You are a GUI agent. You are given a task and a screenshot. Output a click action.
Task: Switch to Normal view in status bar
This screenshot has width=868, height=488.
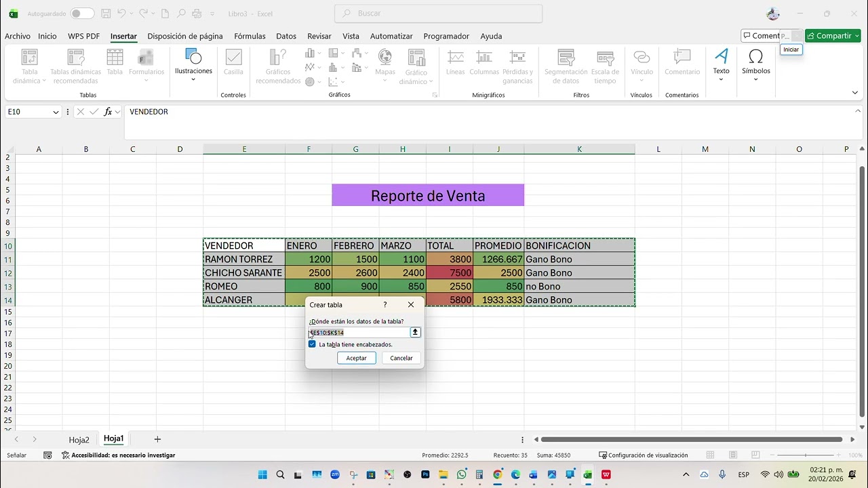[x=710, y=455]
